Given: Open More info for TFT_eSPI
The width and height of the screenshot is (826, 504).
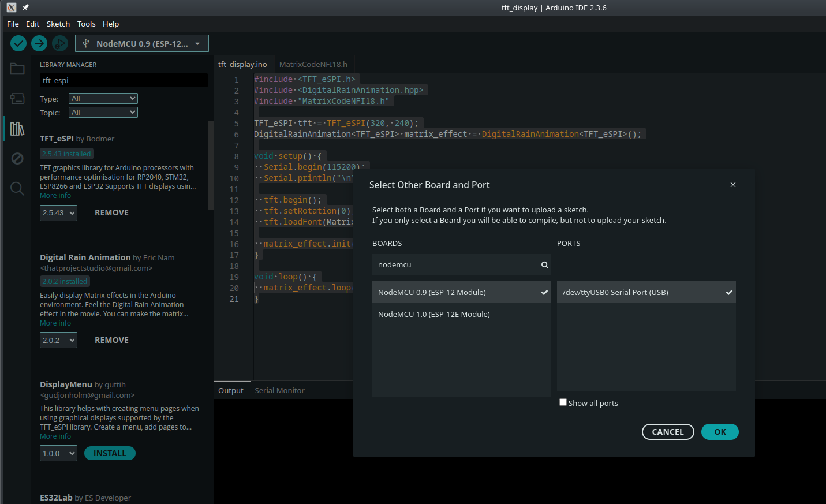Looking at the screenshot, I should (x=55, y=196).
